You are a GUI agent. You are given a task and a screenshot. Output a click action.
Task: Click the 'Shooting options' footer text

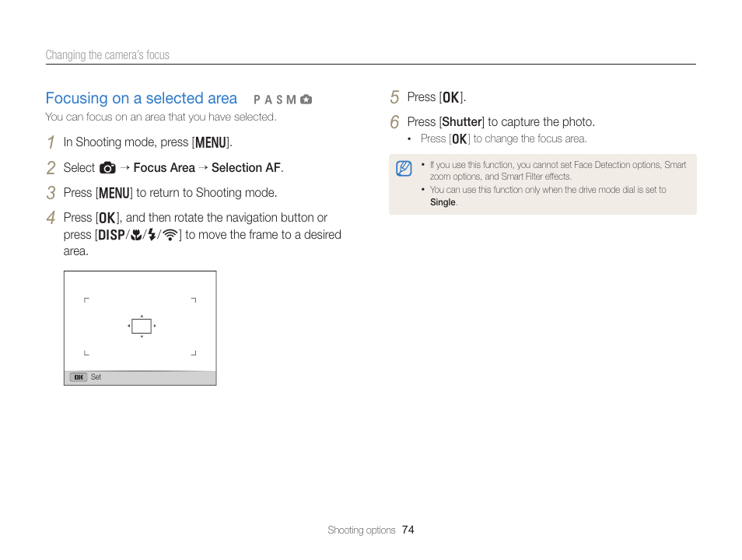pos(361,530)
